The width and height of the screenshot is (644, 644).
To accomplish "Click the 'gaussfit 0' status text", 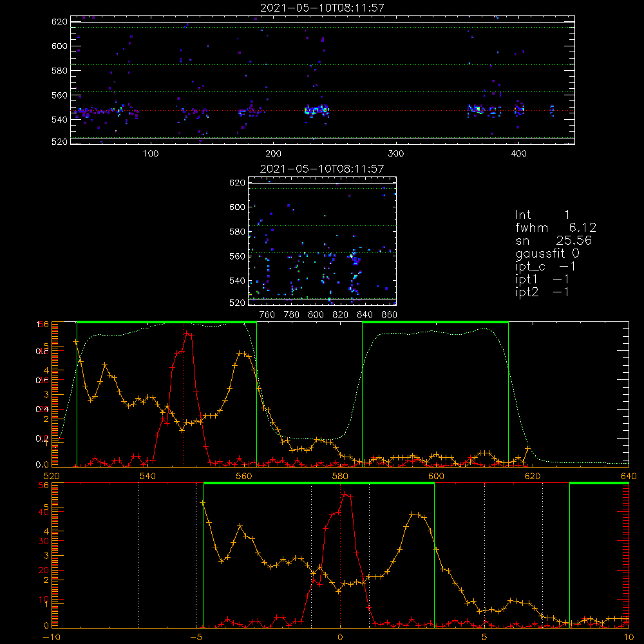I will click(x=547, y=254).
